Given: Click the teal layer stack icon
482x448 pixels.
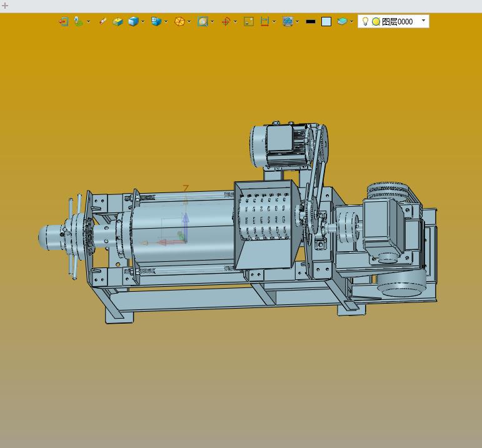Looking at the screenshot, I should click(342, 21).
